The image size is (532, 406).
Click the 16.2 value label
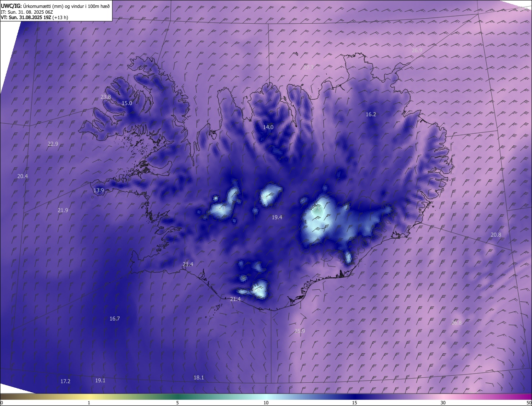pyautogui.click(x=371, y=114)
